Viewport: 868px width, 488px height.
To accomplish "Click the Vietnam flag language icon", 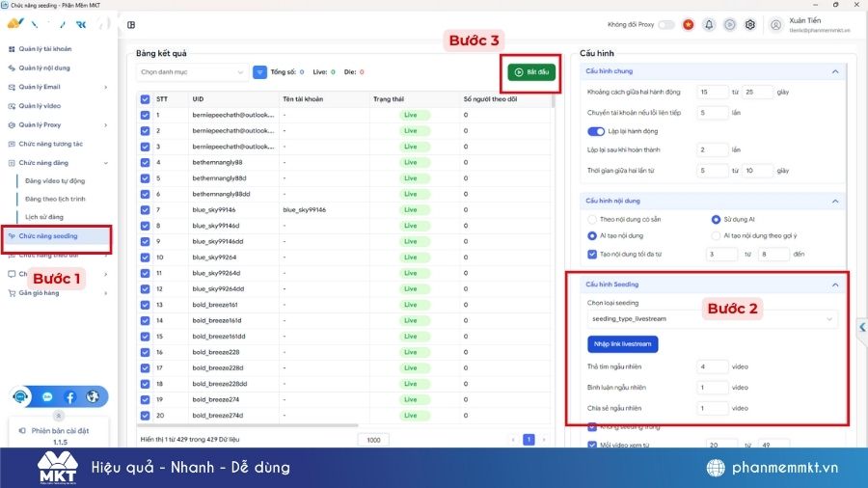I will coord(688,25).
